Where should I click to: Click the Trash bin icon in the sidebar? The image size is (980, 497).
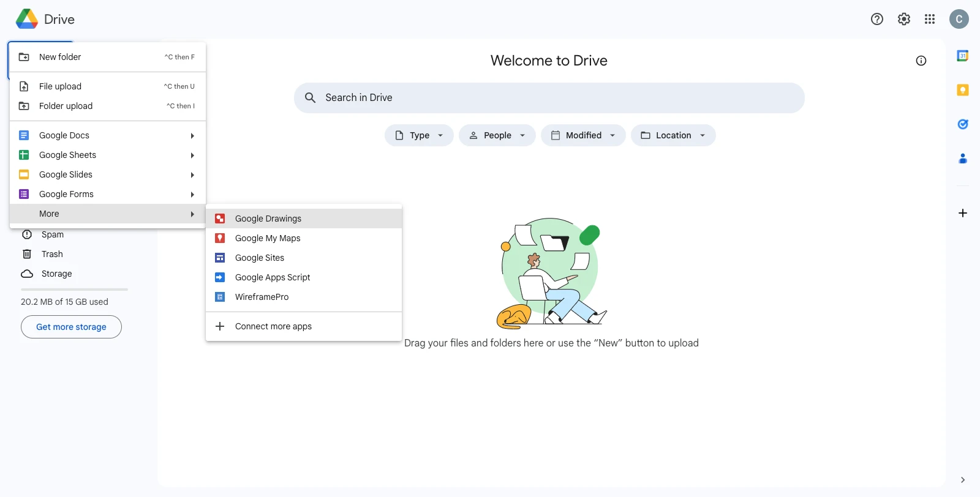27,254
